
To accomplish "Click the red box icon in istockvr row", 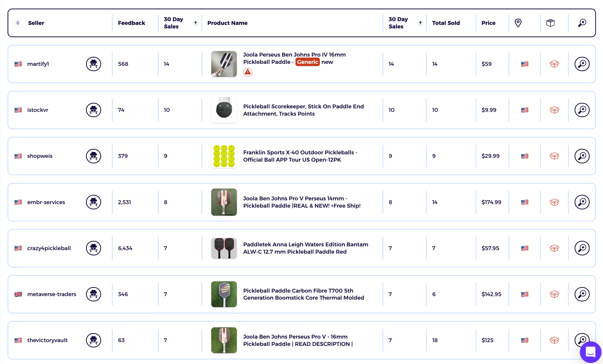I will (554, 110).
